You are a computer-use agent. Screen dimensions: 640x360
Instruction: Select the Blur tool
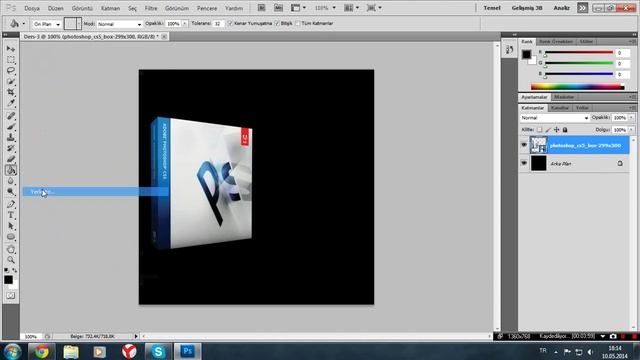pos(11,181)
